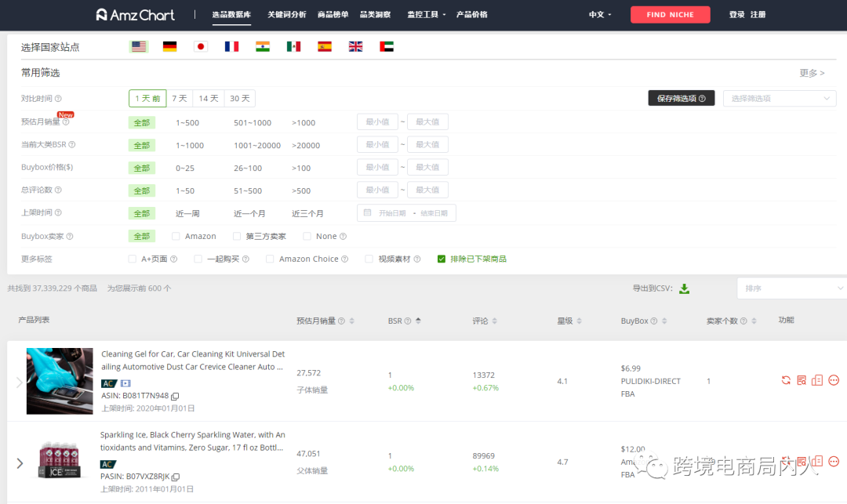847x504 pixels.
Task: Click the compare icon for the Cleaning Gel row
Action: pos(817,380)
